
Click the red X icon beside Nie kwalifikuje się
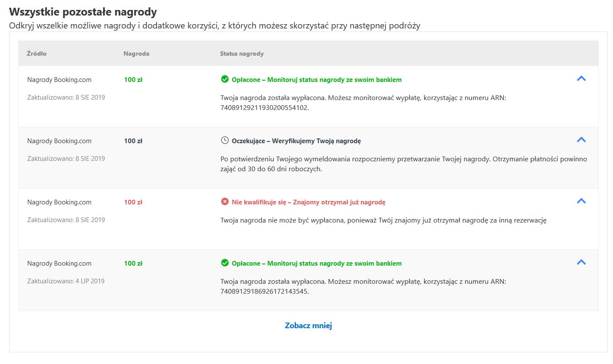click(224, 201)
